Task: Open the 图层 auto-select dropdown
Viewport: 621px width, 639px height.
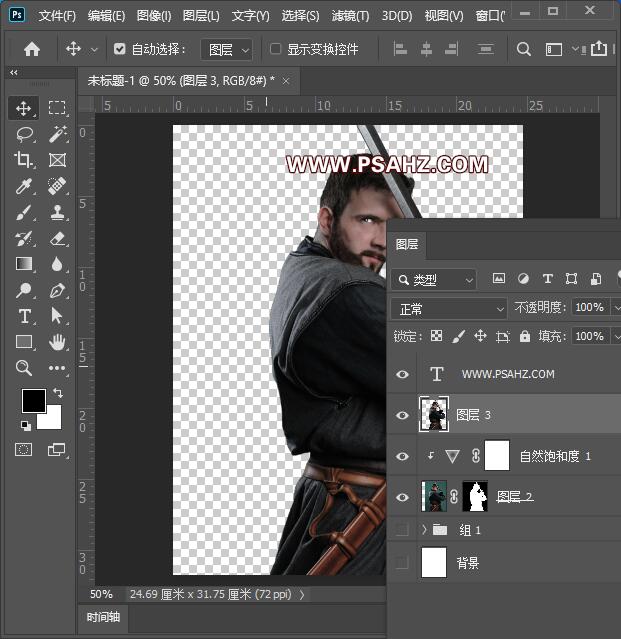Action: [x=227, y=50]
